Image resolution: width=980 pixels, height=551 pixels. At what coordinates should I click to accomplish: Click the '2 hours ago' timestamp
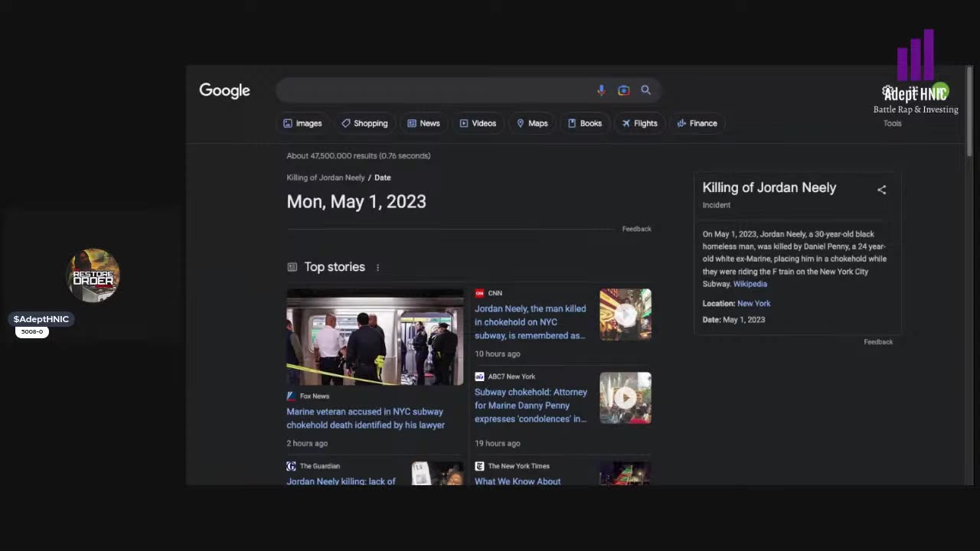point(307,443)
